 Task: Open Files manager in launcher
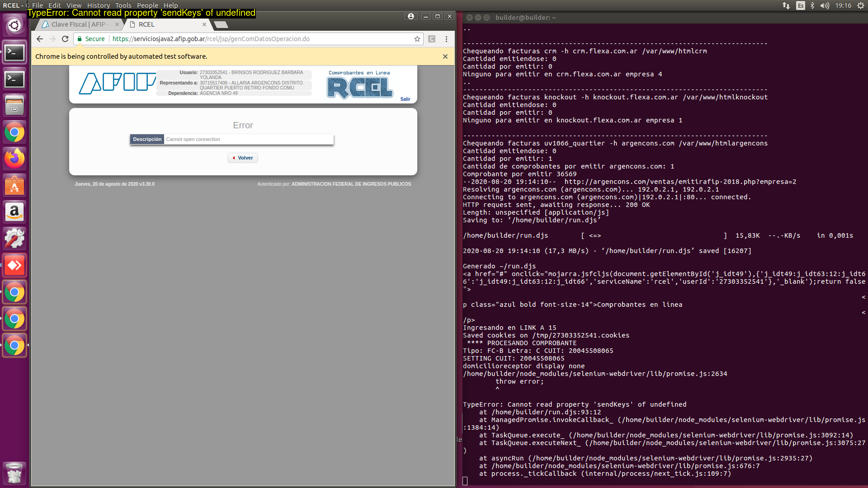(x=14, y=106)
